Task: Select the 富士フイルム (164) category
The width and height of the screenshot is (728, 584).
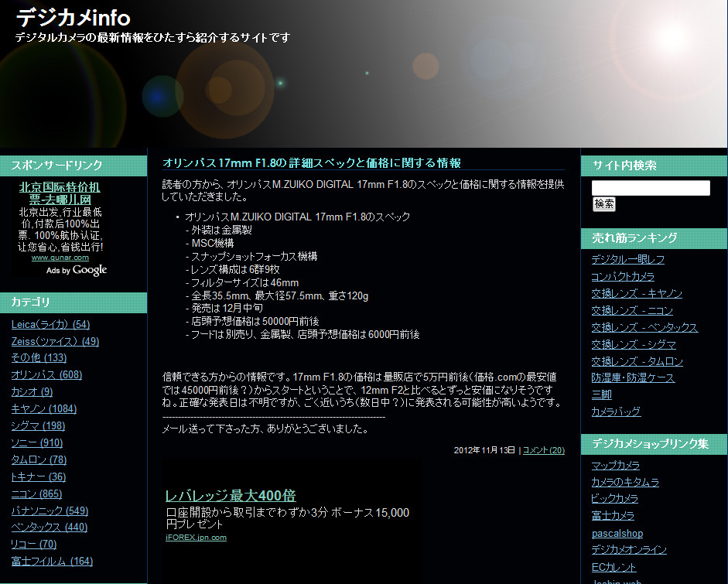Action: pyautogui.click(x=52, y=562)
